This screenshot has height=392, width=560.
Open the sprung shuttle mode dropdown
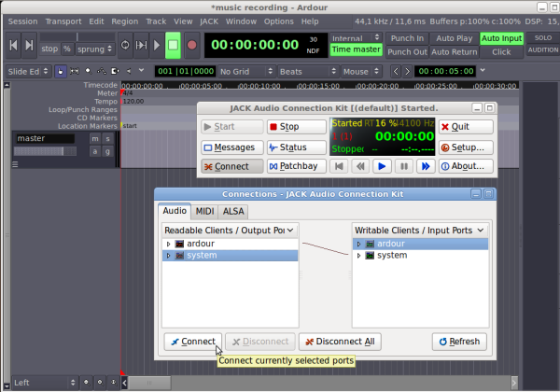94,49
